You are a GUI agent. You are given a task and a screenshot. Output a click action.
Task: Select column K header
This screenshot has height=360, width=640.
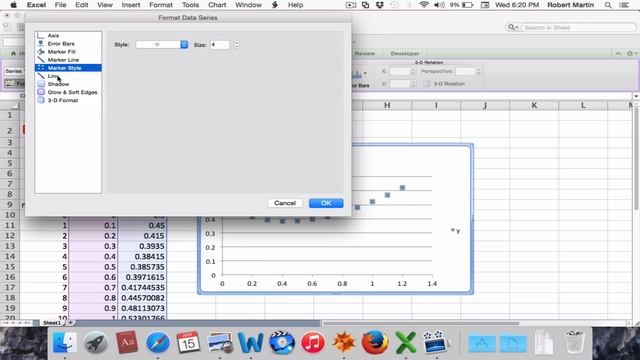coord(534,105)
